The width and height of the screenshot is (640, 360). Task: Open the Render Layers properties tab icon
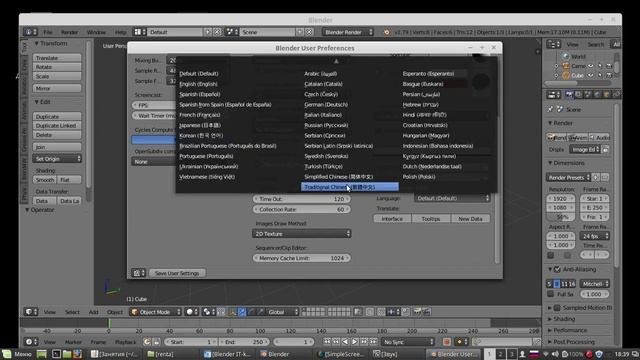[578, 95]
